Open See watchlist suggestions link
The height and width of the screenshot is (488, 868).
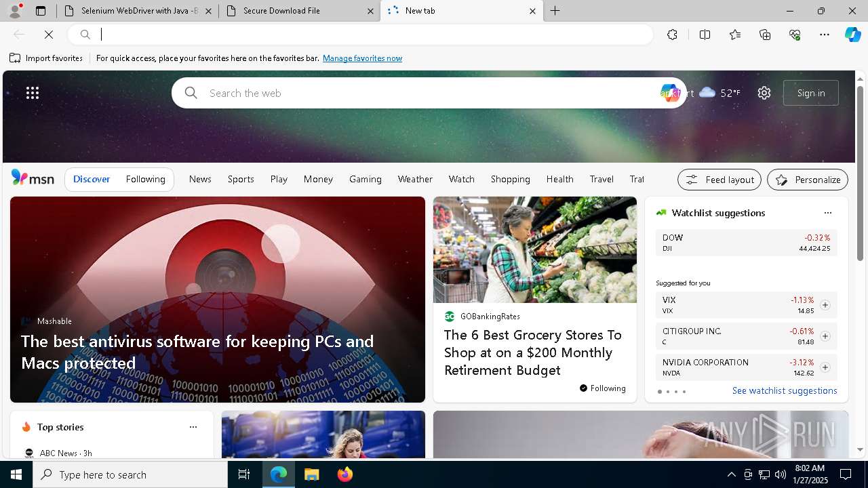pyautogui.click(x=785, y=391)
